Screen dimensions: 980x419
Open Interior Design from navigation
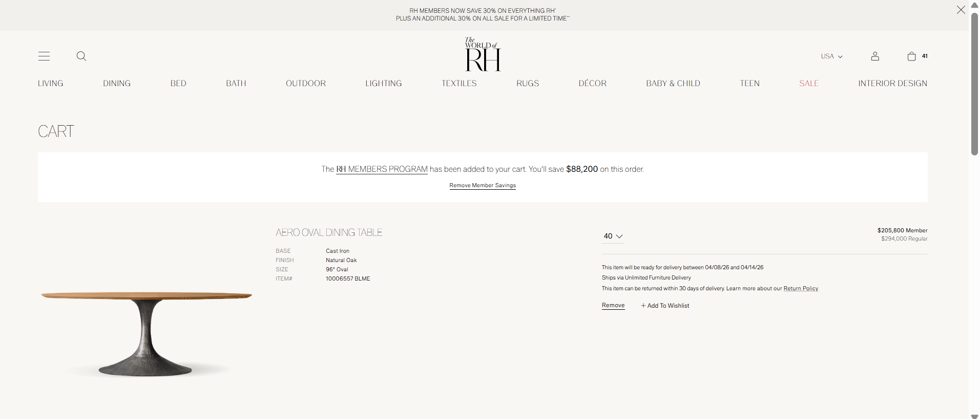[892, 84]
